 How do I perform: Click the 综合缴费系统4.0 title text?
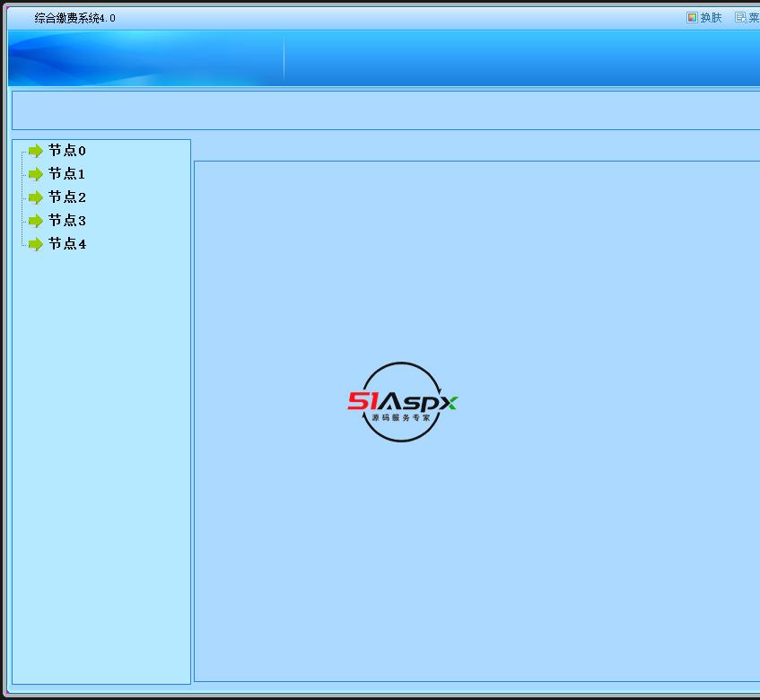[x=74, y=18]
